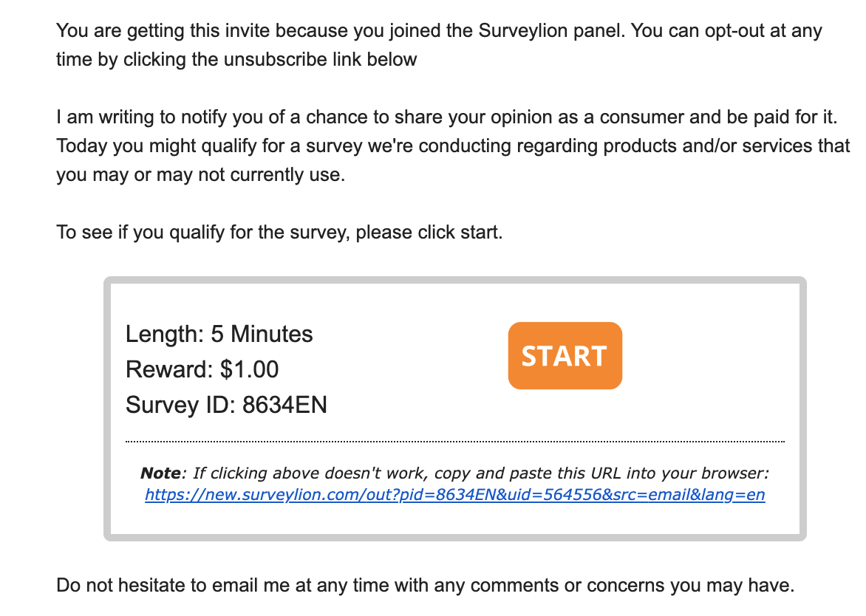This screenshot has width=866, height=616.
Task: Click the 'Do not hesitate to email me' sentence
Action: point(426,585)
